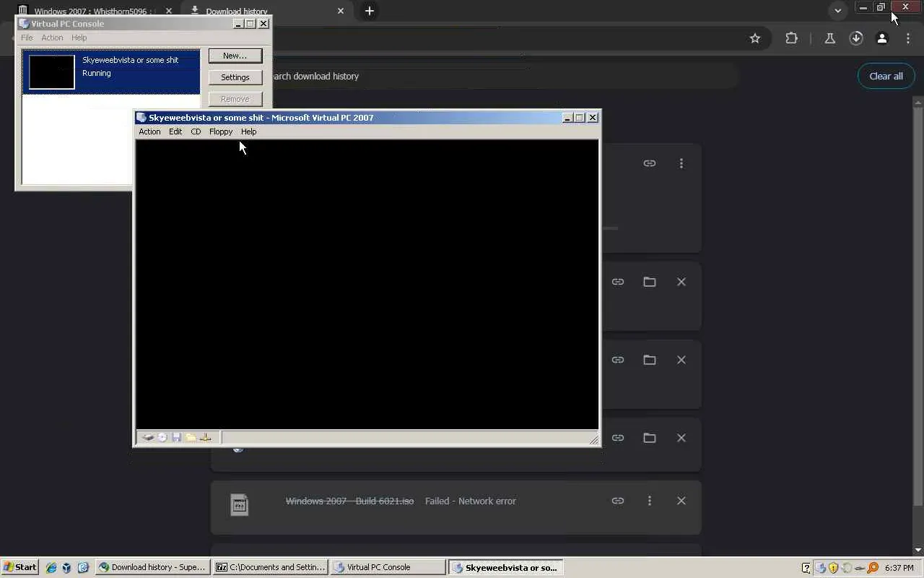Click the downloads page scrollbar down arrow
The width and height of the screenshot is (924, 578).
point(918,551)
